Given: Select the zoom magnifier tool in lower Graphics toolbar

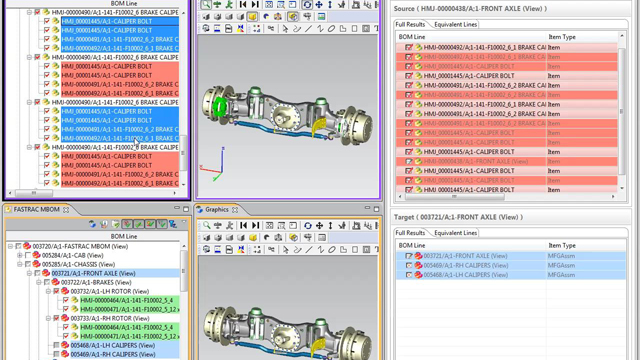Looking at the screenshot, I should pyautogui.click(x=207, y=225).
